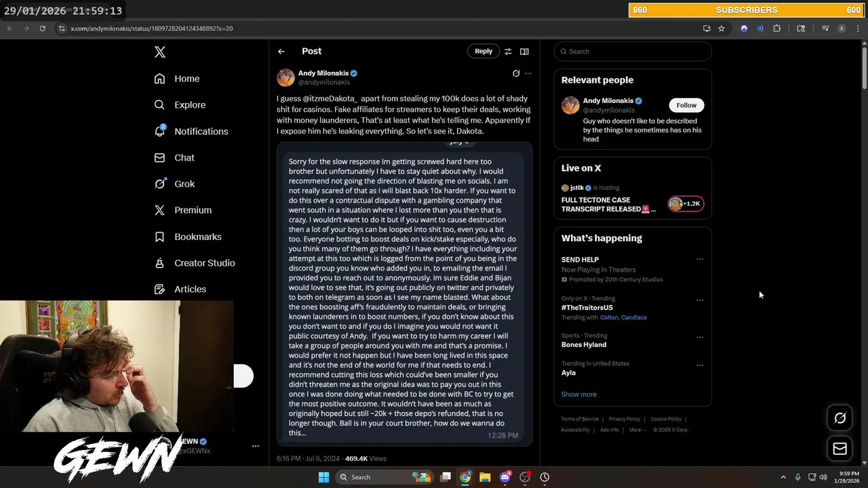This screenshot has height=488, width=868.
Task: Bookmark this page with the star icon
Action: pyautogui.click(x=722, y=28)
